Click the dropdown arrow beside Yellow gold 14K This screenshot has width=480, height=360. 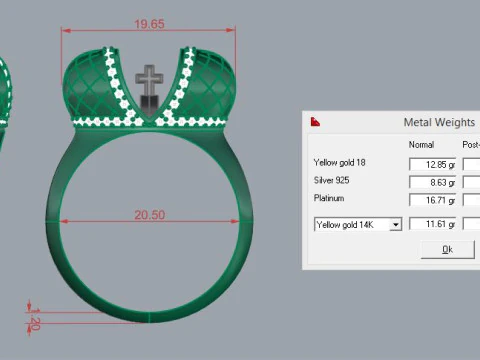pyautogui.click(x=396, y=225)
